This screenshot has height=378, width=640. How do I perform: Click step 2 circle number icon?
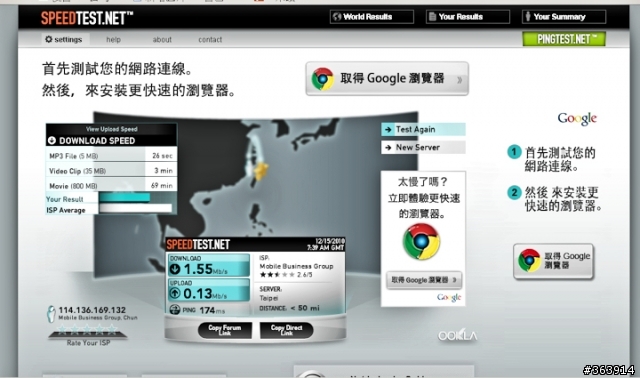pos(514,192)
